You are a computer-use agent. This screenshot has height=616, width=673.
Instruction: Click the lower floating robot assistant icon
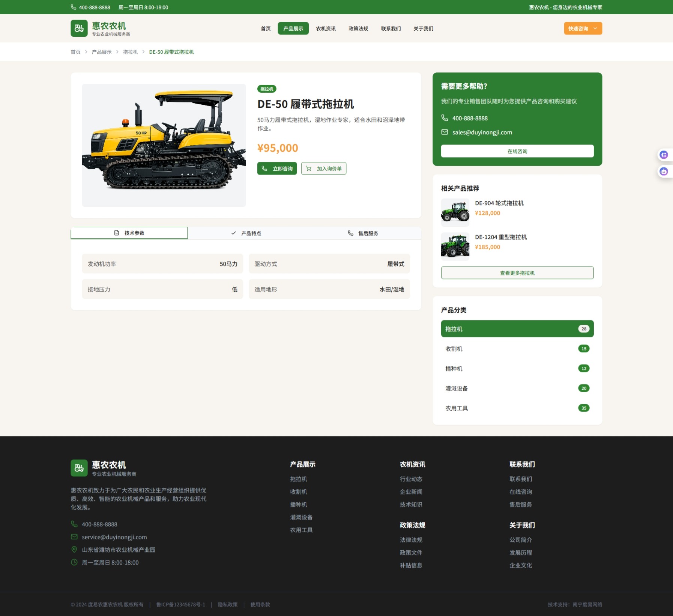click(664, 172)
